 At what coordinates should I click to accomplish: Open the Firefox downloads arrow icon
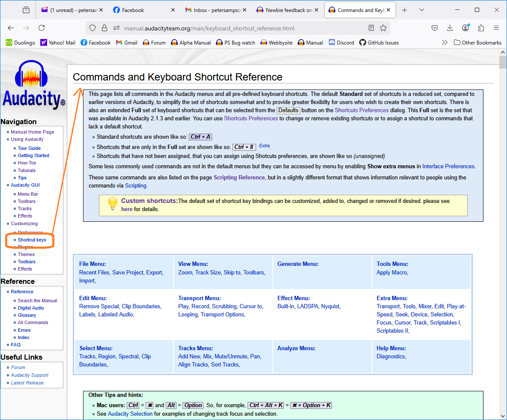(450, 28)
